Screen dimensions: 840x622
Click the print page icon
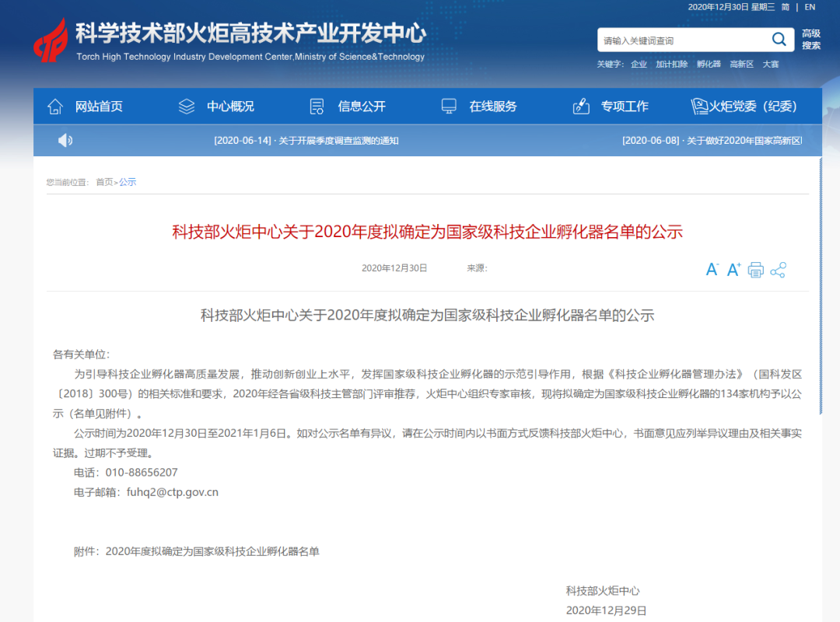756,270
